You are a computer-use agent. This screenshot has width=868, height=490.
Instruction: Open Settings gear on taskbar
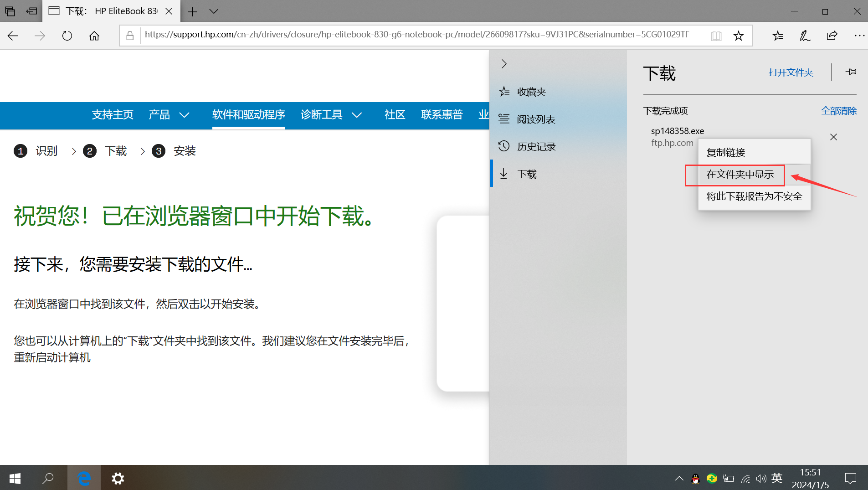118,478
